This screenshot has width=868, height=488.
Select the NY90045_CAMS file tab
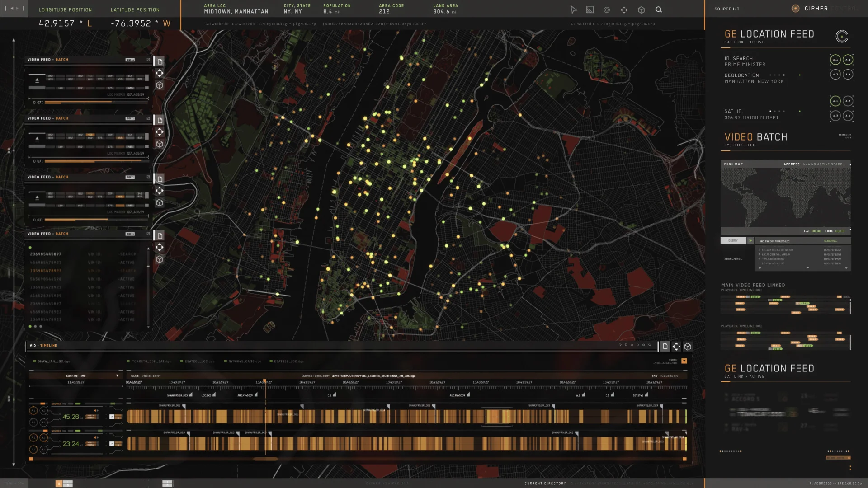click(242, 361)
